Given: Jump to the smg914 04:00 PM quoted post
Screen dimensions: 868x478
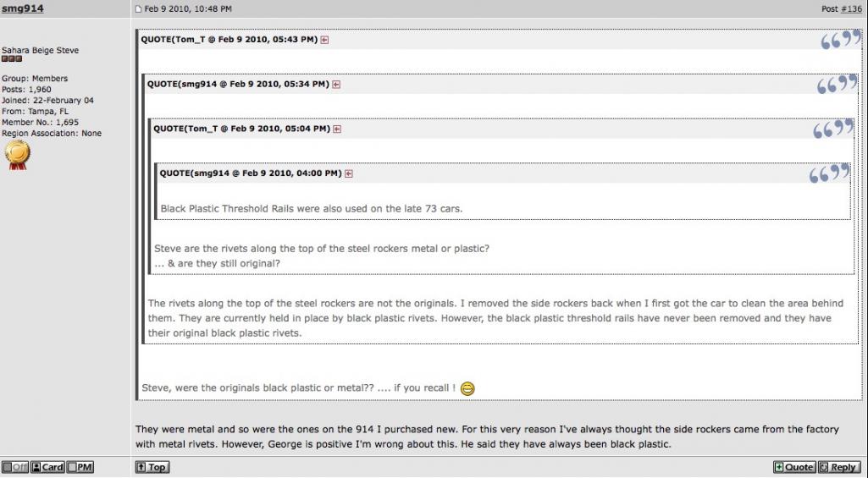Looking at the screenshot, I should tap(349, 173).
